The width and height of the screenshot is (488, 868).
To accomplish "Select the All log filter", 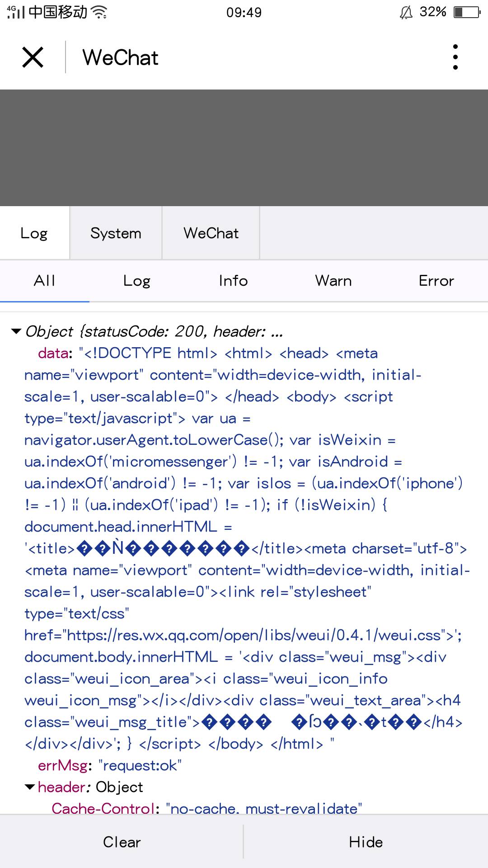I will point(44,281).
